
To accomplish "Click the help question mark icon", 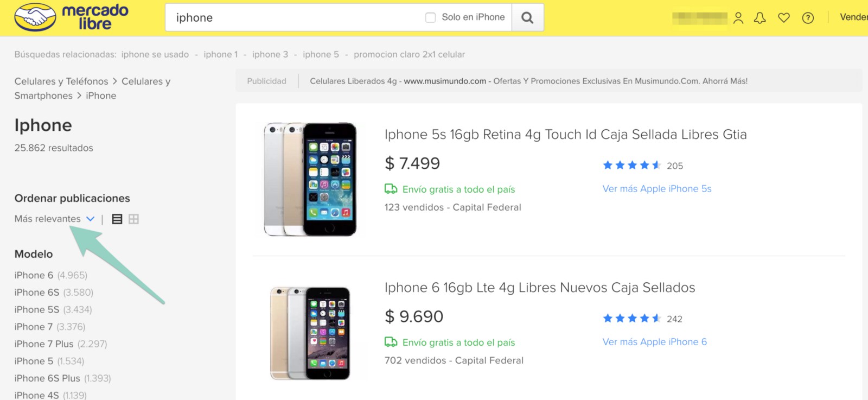I will coord(808,18).
